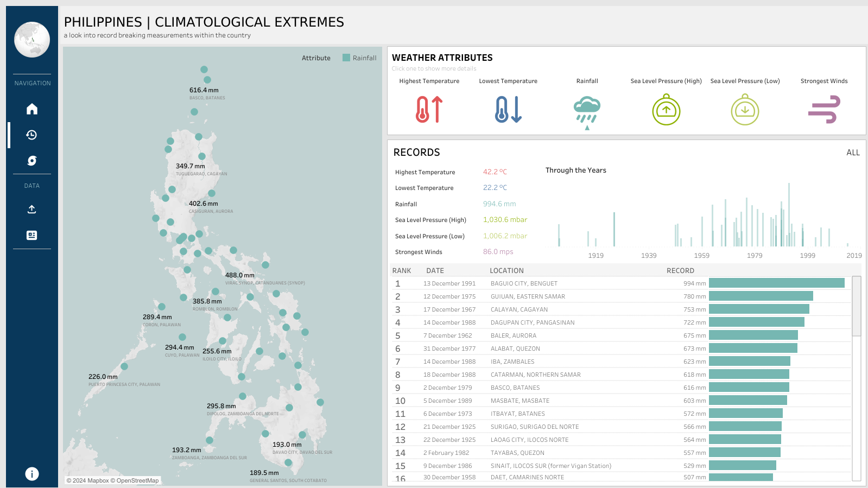Select Sea Level Pressure (High) gauge icon
This screenshot has width=868, height=488.
click(x=666, y=110)
